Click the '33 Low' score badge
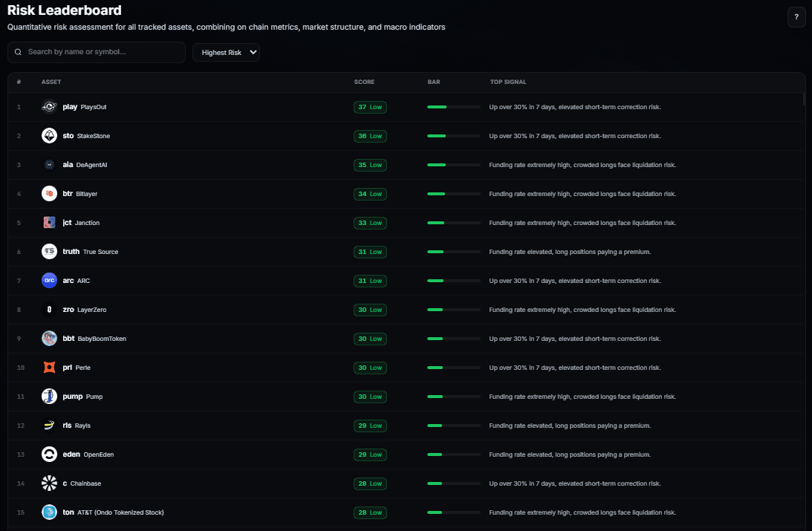This screenshot has width=812, height=531. point(370,223)
